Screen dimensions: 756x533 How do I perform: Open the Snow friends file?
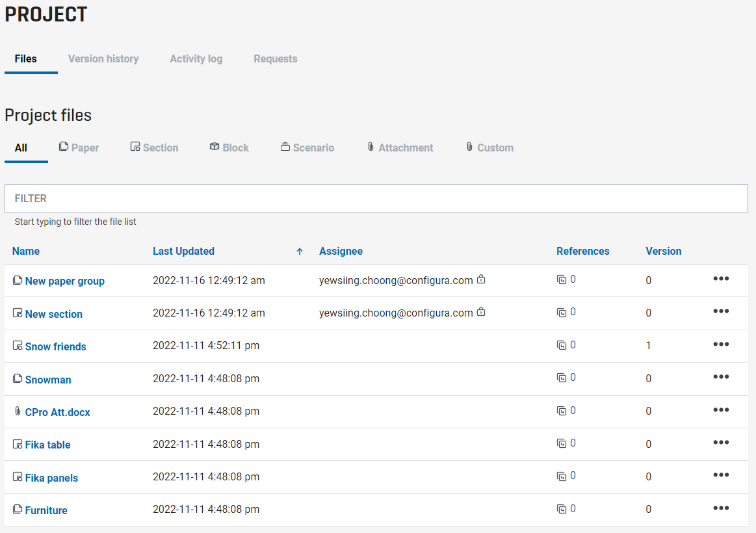55,346
